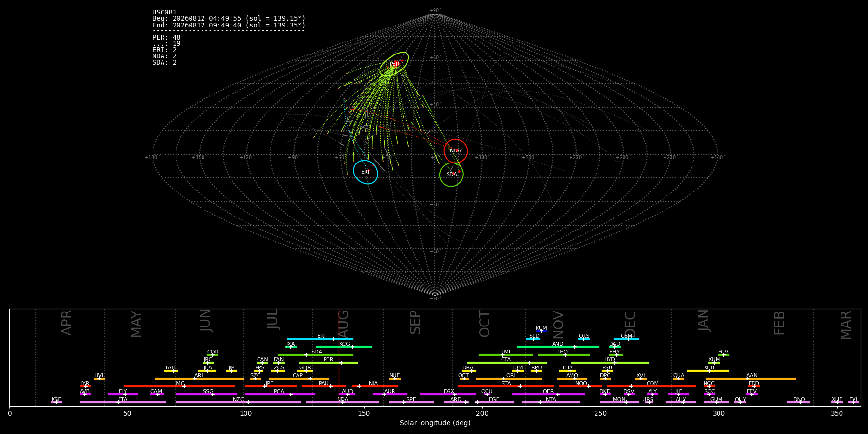Click the red dashed current solar longitude line
This screenshot has width=868, height=434.
(339, 357)
